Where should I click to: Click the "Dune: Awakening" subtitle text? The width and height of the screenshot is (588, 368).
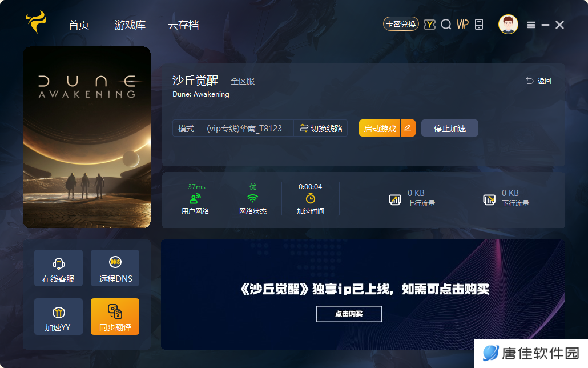point(200,94)
